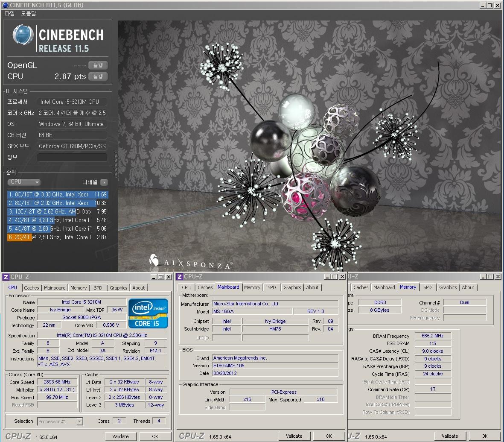Switch to Caches tab in middle CPU-Z
The image size is (504, 442).
coord(205,287)
